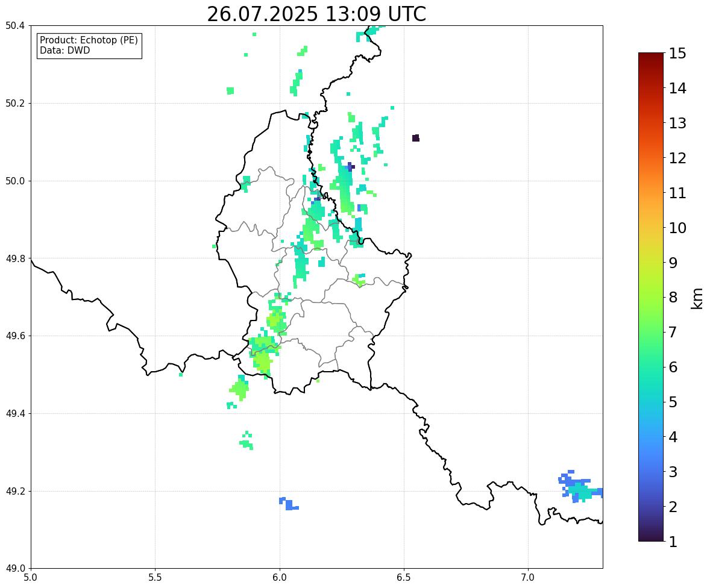710x588 pixels.
Task: Click the longitude axis label 7.0
Action: (529, 578)
